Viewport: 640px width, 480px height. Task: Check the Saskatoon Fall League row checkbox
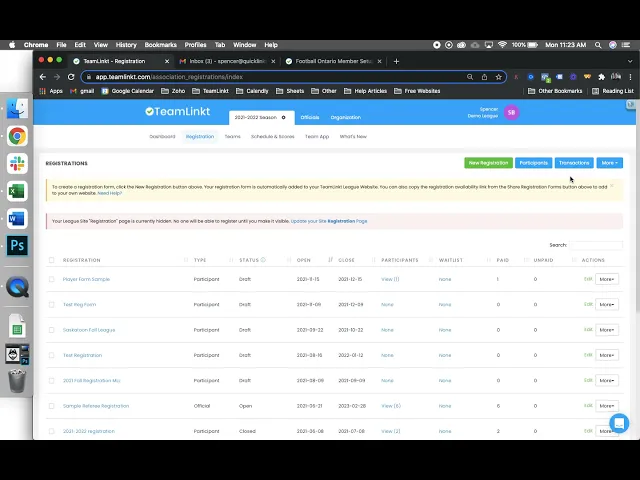(x=51, y=330)
